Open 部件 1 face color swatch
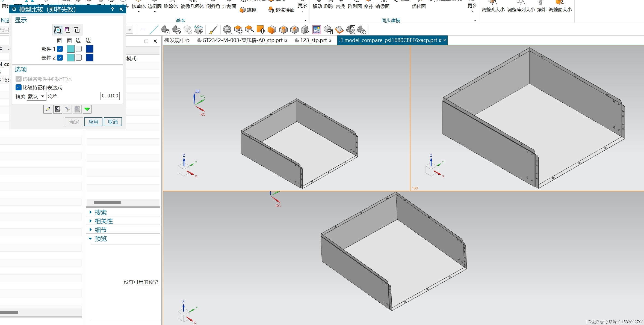The image size is (644, 325). [71, 49]
